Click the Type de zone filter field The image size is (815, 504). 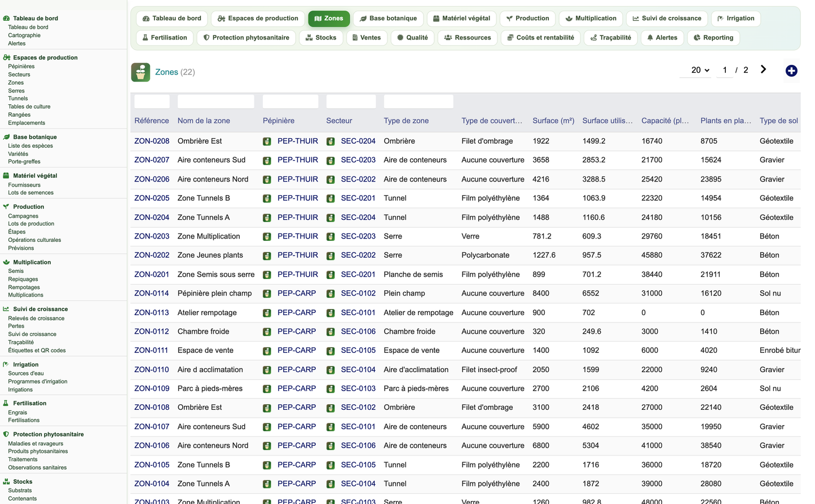click(x=418, y=101)
